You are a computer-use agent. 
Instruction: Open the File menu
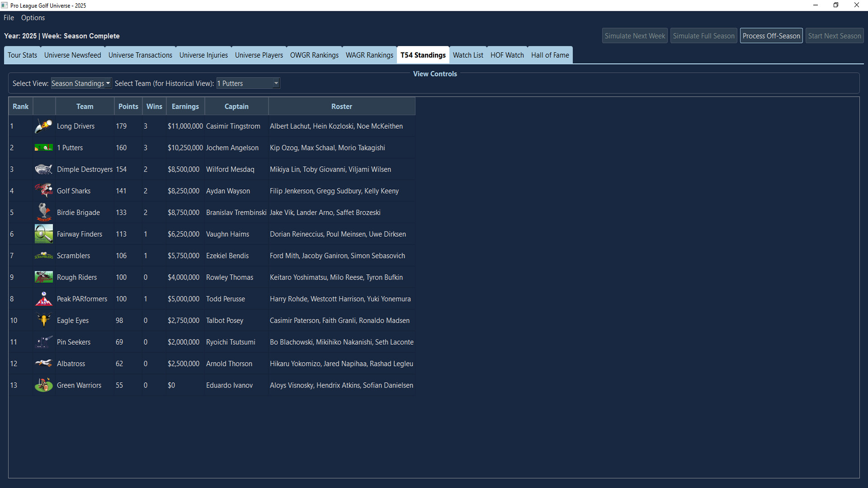[8, 18]
